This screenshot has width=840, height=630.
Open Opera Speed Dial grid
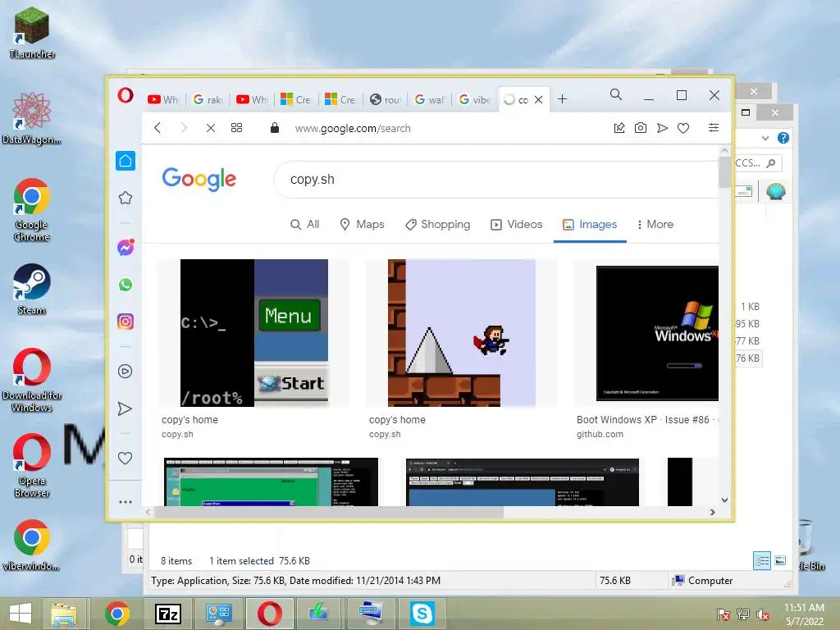(x=236, y=128)
